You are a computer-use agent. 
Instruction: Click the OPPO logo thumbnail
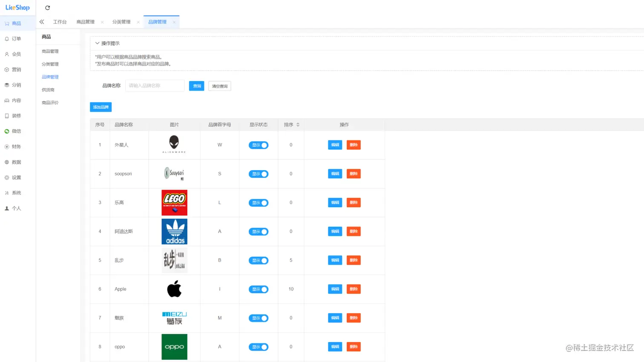click(175, 347)
